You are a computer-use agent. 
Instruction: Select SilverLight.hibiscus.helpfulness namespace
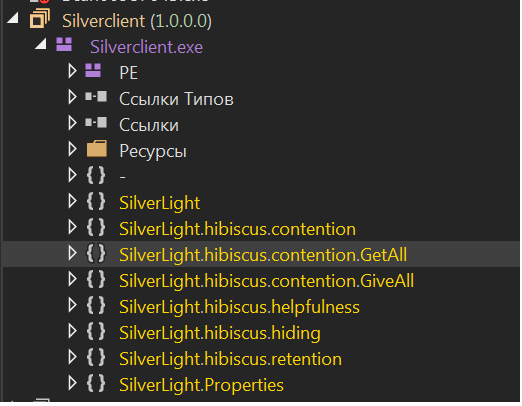click(x=239, y=307)
